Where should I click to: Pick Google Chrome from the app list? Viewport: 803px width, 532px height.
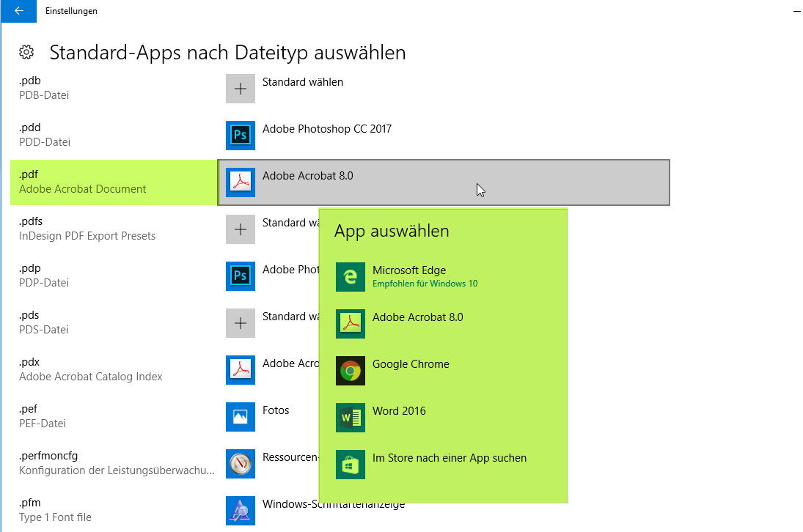[443, 371]
